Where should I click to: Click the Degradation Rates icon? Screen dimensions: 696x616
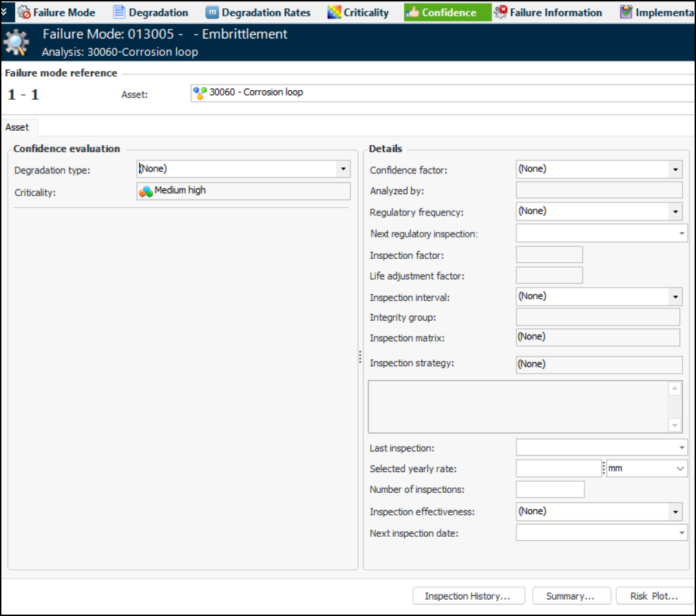tap(213, 12)
